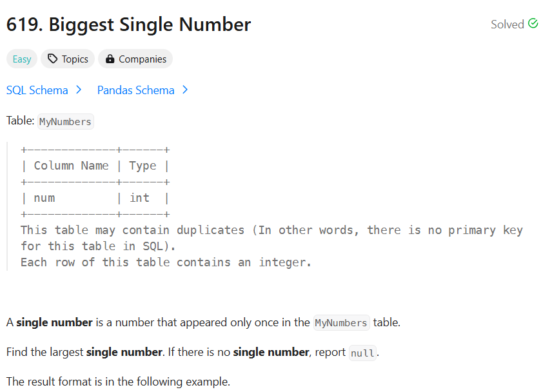Open the SQL Schema link
Image resolution: width=541 pixels, height=392 pixels.
(37, 90)
